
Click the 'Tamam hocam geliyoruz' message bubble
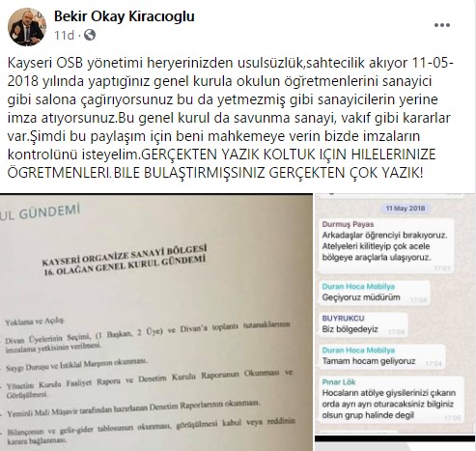(x=382, y=356)
